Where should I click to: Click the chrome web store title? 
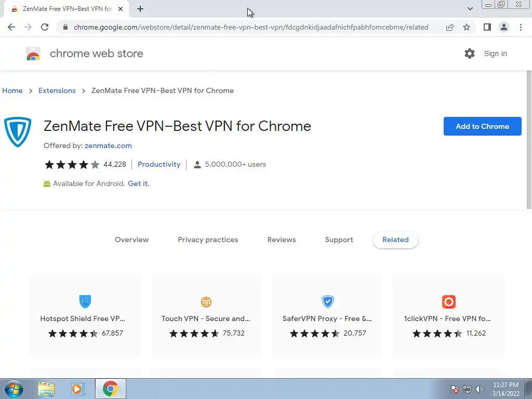point(96,54)
